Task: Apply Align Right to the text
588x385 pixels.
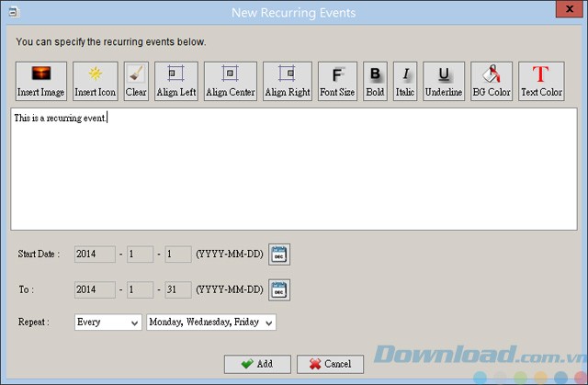Action: 287,81
